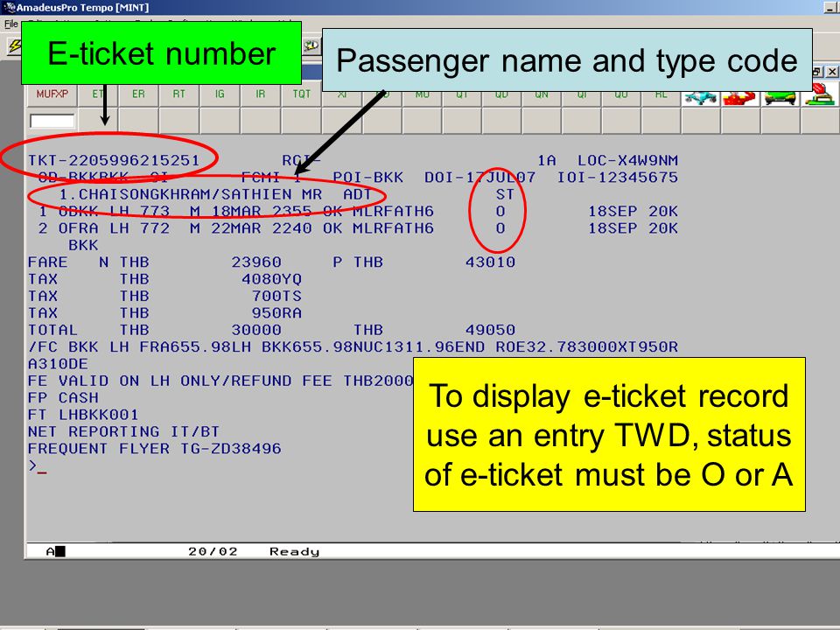
Task: Click the TQT quick key button
Action: [x=302, y=94]
